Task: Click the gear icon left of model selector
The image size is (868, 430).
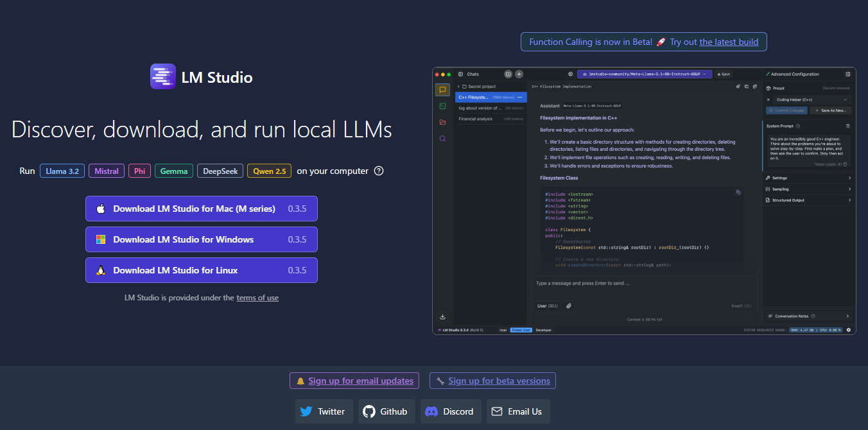Action: tap(570, 74)
